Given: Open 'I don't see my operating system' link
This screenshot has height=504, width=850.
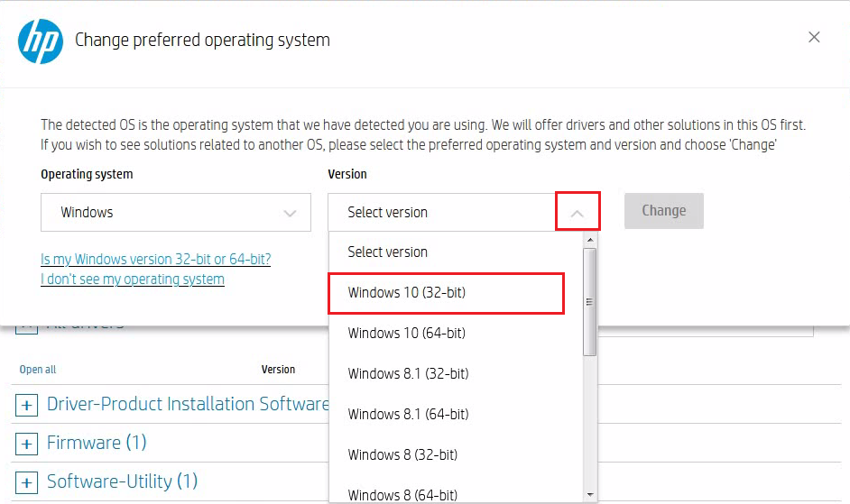Looking at the screenshot, I should coord(133,279).
